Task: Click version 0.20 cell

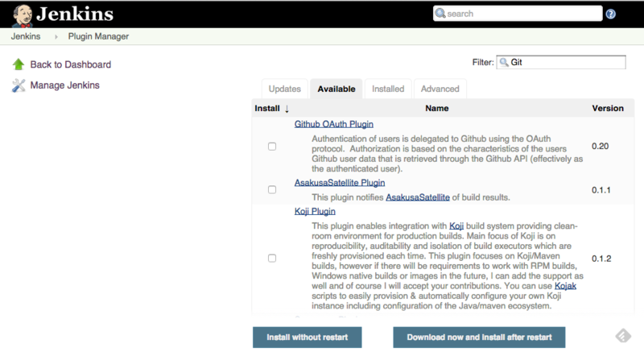Action: click(x=600, y=147)
